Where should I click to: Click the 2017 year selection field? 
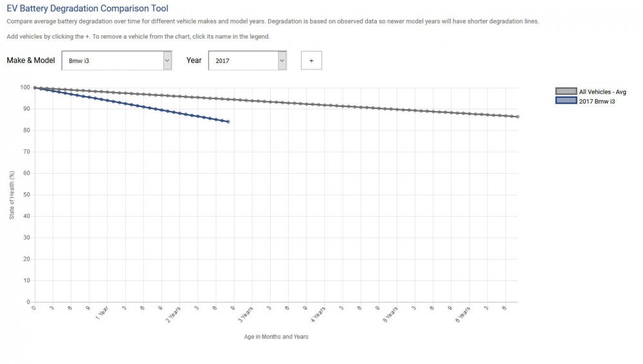[x=242, y=60]
